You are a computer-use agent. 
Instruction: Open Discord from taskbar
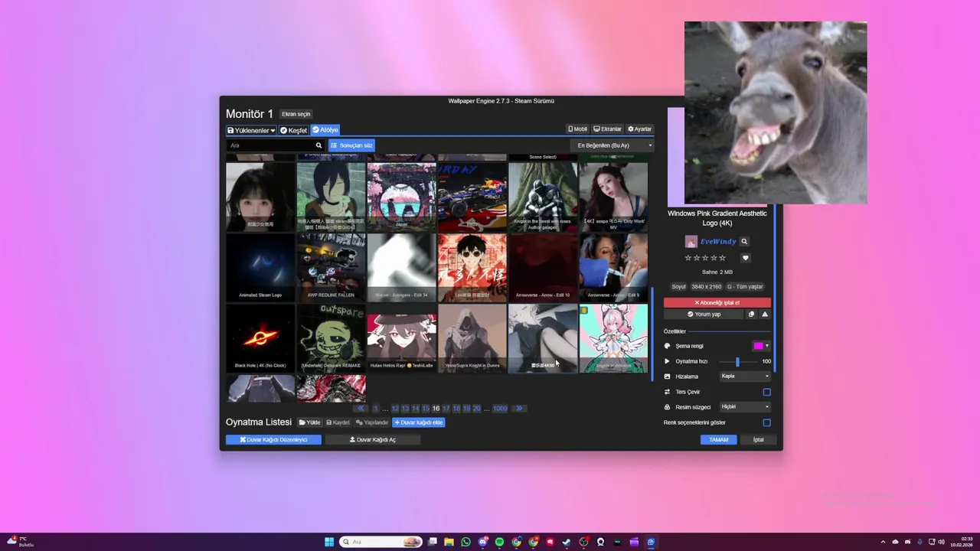[483, 542]
